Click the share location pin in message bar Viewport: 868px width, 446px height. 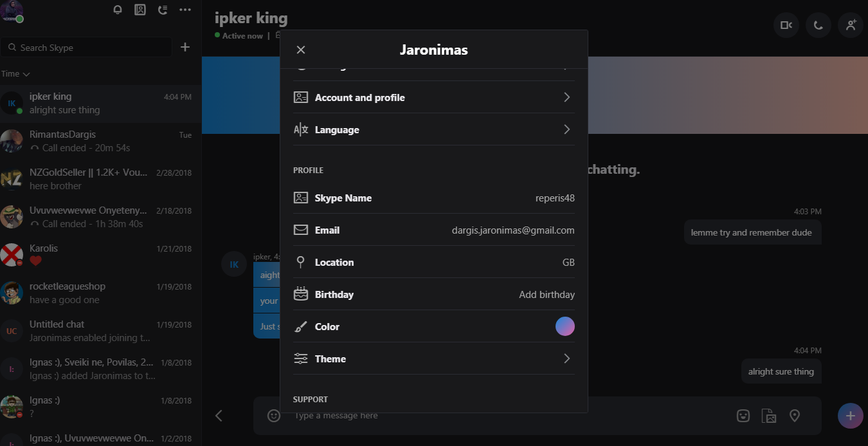click(795, 416)
